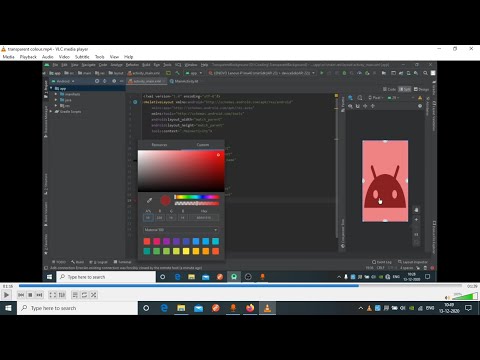Open the Pixel device dropdown in preview
The height and width of the screenshot is (360, 480).
(376, 98)
